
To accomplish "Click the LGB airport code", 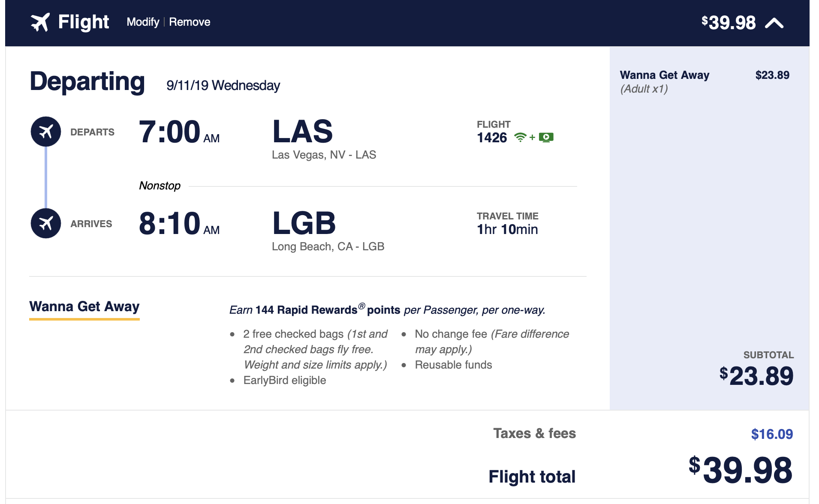I will tap(304, 223).
